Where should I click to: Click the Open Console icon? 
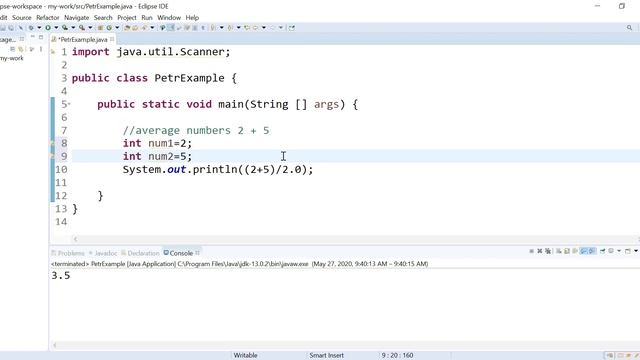pos(627,251)
